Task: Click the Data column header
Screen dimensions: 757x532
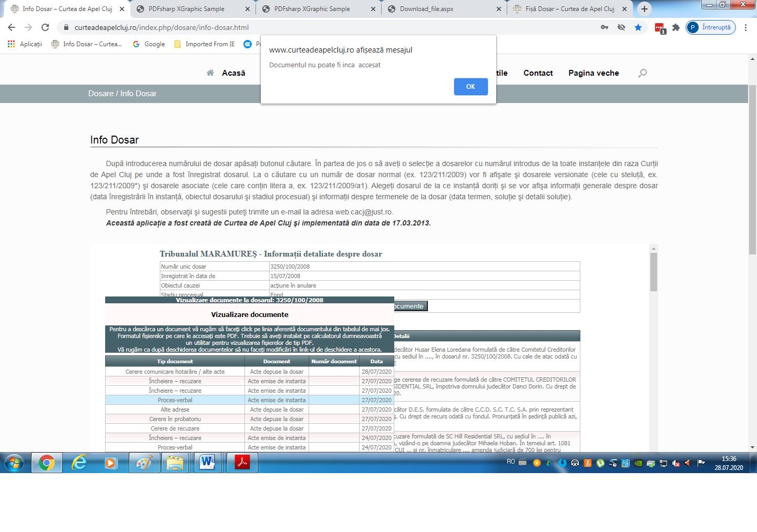Action: point(376,361)
